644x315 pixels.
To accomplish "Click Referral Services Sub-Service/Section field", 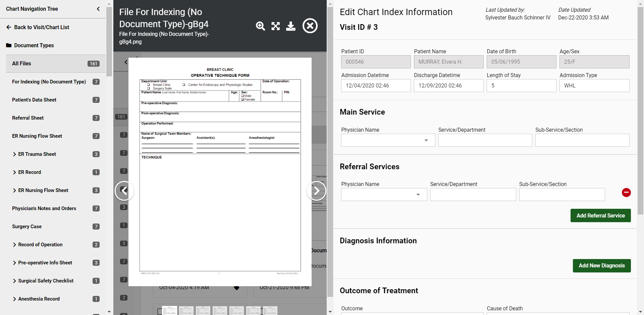I will click(x=562, y=195).
